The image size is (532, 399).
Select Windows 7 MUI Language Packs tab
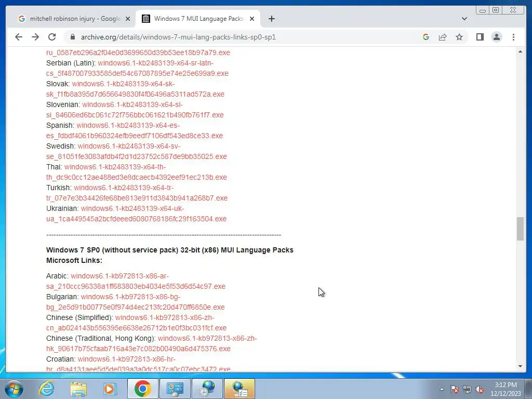pyautogui.click(x=198, y=19)
